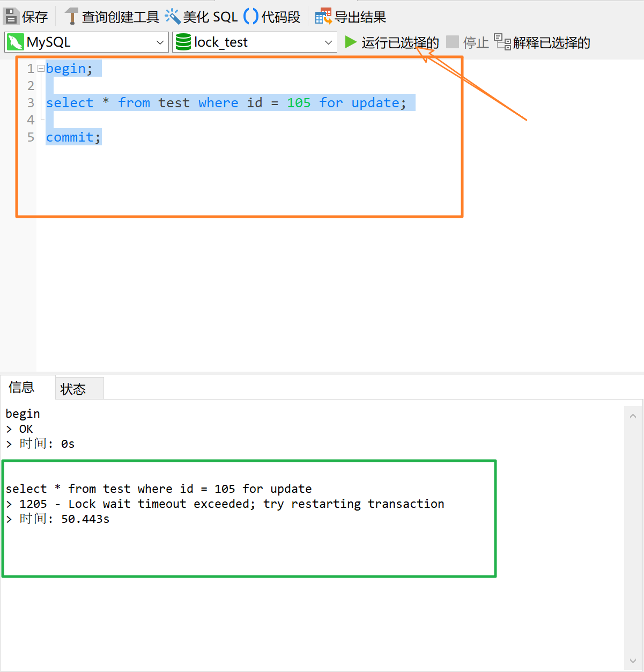Click the Beautify SQL wand icon

tap(173, 17)
